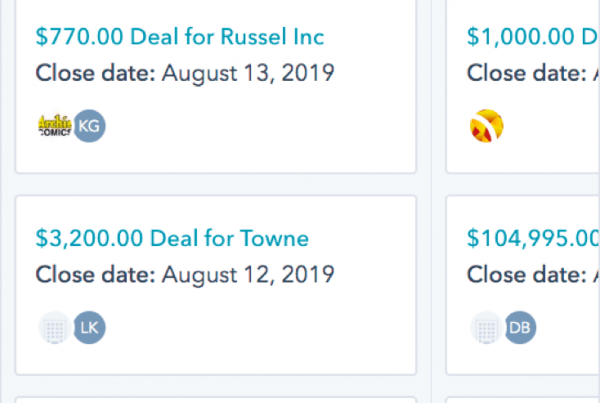
Task: Click empty space right of LK avatar
Action: tap(250, 326)
